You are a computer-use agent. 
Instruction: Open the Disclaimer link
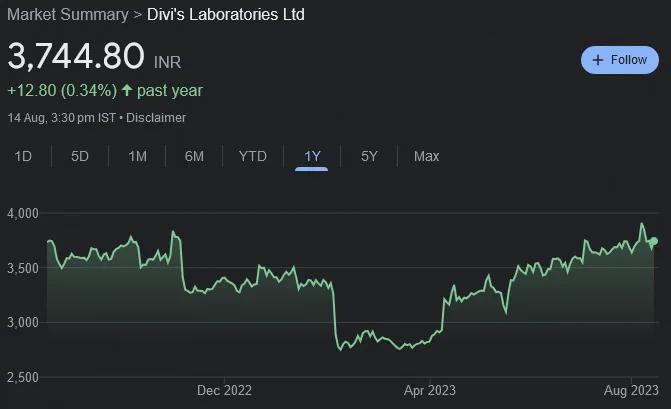pos(156,118)
